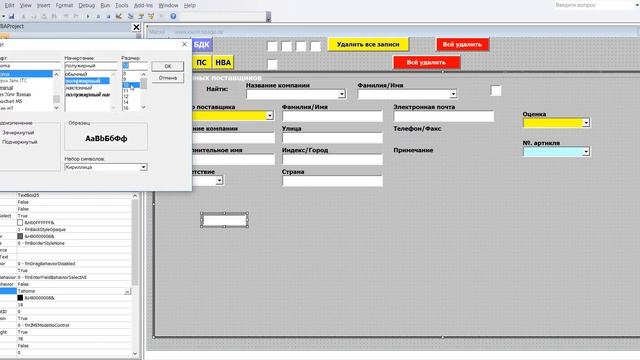Click the Reset stop icon
This screenshot has height=360, width=640.
click(109, 16)
